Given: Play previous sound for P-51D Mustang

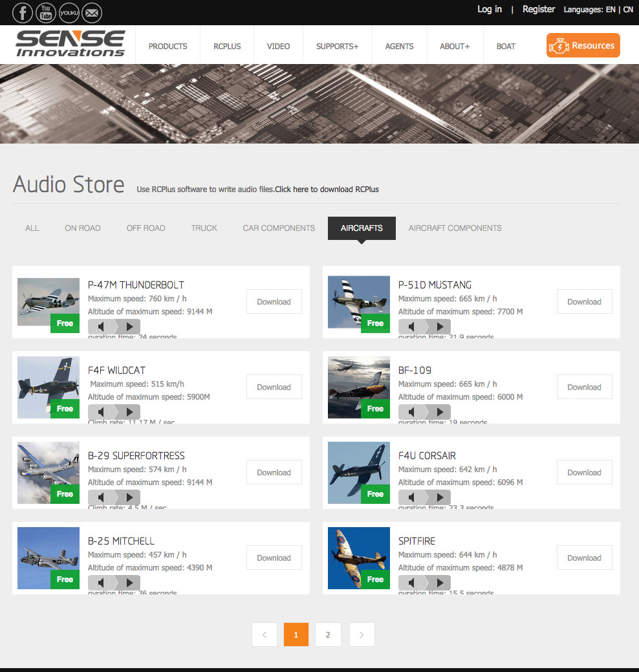Looking at the screenshot, I should click(411, 327).
